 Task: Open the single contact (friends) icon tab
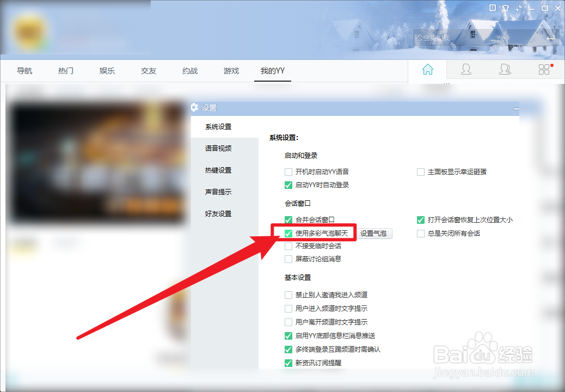[466, 69]
